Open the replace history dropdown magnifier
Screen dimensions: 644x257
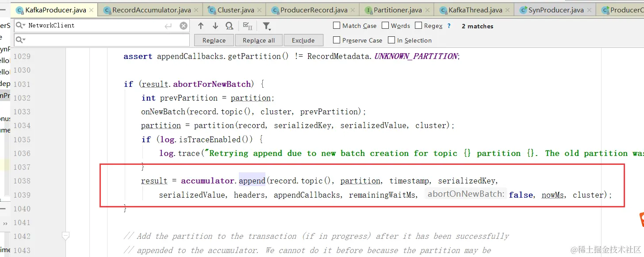pos(20,40)
